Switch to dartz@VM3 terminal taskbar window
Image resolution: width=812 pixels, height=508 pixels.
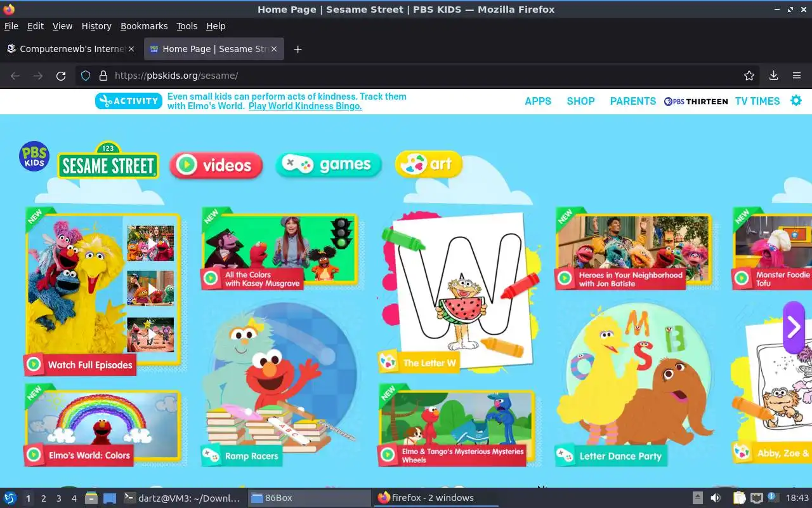(x=183, y=498)
